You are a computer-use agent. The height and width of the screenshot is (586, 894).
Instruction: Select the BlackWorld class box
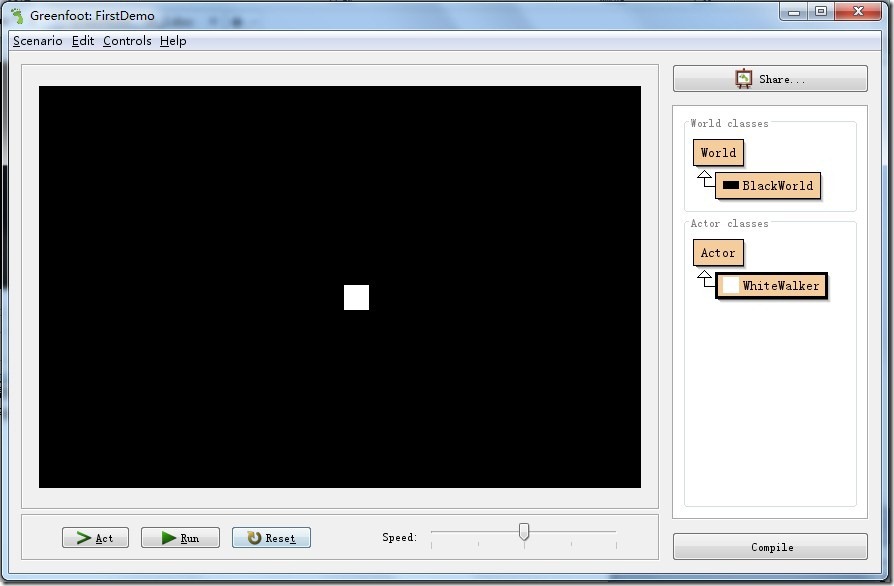[x=767, y=186]
